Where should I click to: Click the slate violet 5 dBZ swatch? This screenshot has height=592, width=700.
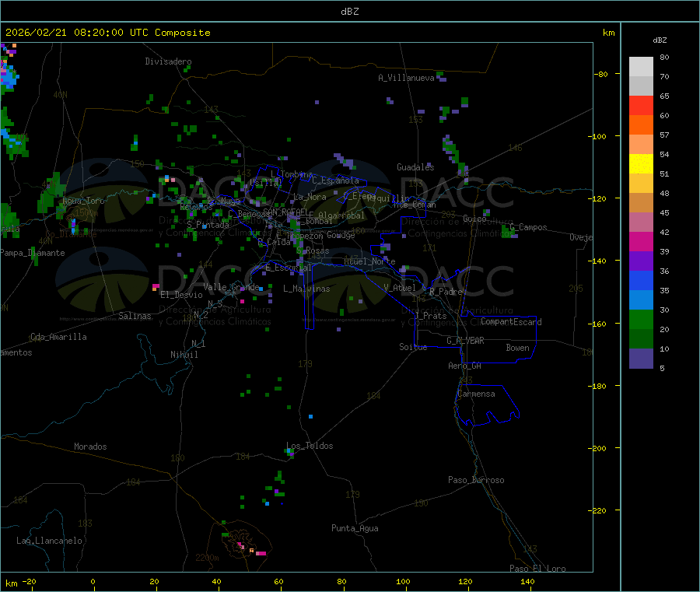coord(641,359)
